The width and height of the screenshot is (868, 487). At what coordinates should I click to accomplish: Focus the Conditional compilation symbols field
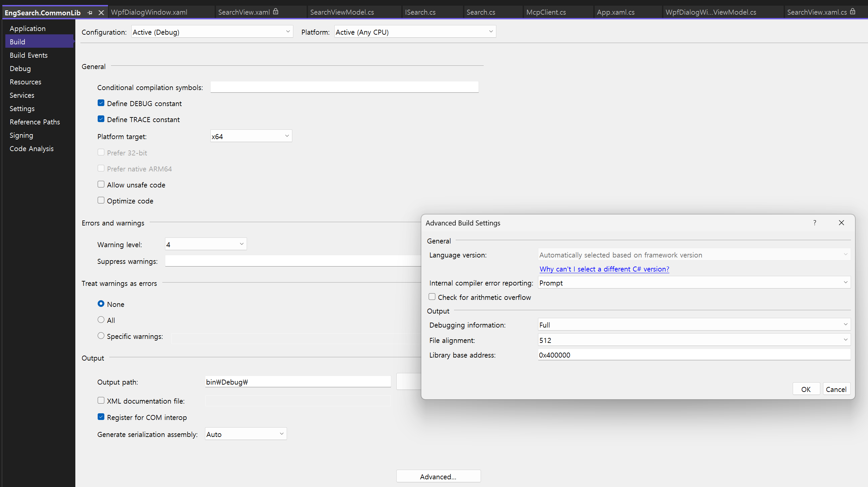344,87
